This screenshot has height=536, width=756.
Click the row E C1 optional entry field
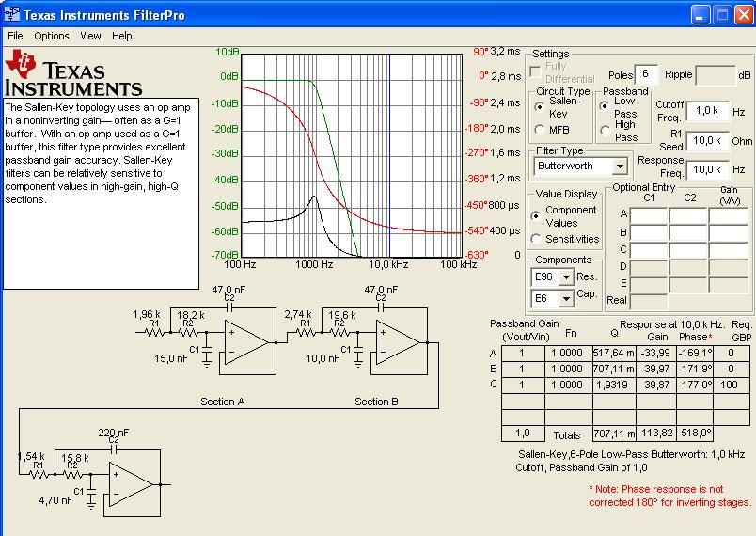[x=649, y=285]
